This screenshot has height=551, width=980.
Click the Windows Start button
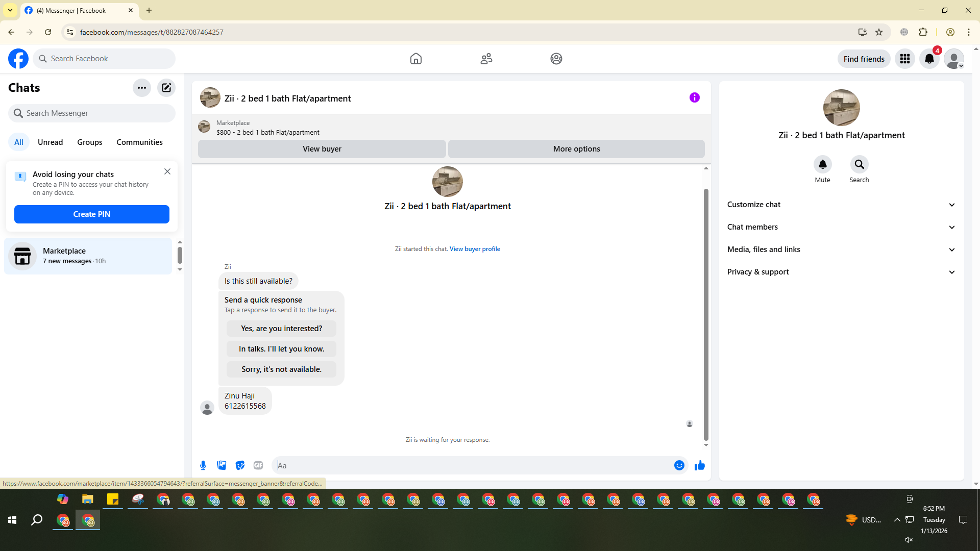point(12,520)
